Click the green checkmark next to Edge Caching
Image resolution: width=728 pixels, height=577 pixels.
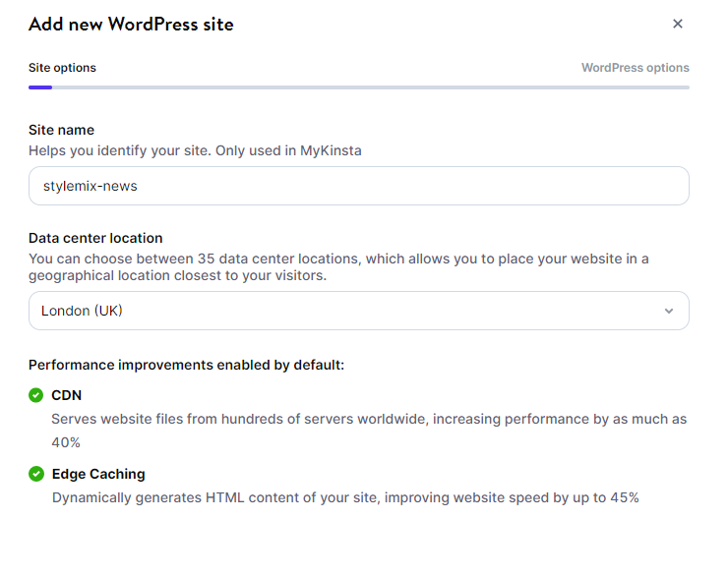(x=36, y=474)
